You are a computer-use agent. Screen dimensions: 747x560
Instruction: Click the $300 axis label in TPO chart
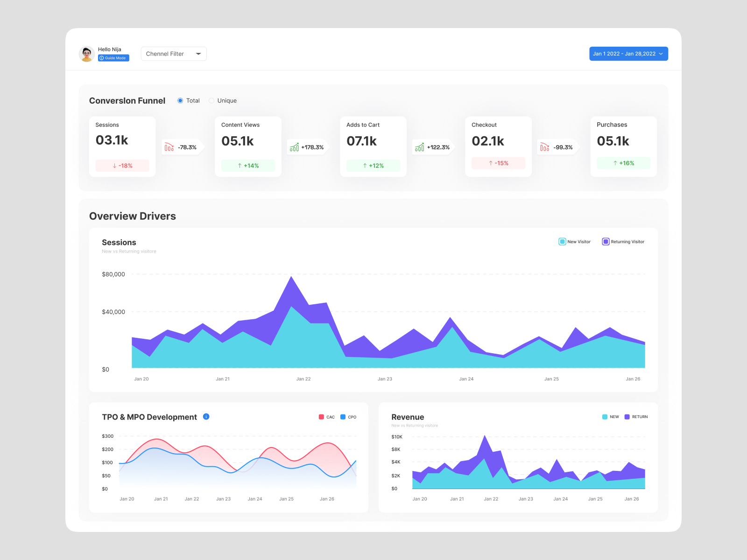pos(108,436)
